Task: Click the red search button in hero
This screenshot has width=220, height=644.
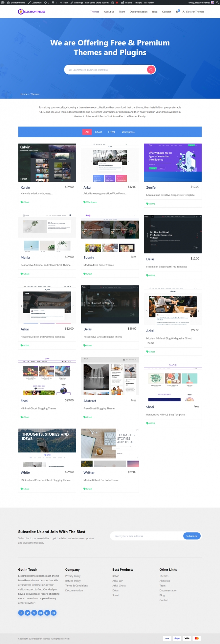Action: (151, 70)
